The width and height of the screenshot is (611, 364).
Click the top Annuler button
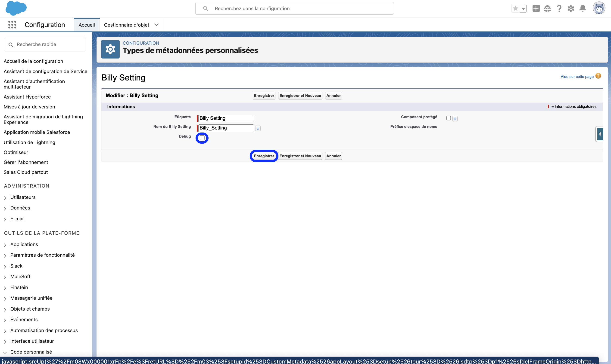tap(333, 96)
